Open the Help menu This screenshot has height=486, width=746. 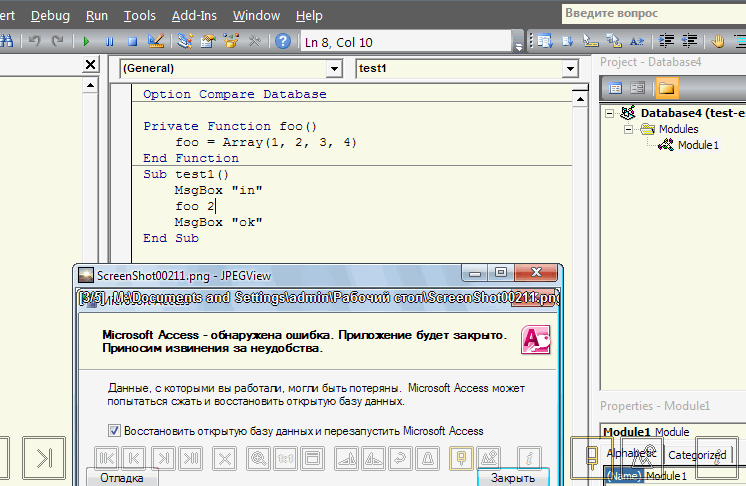(x=309, y=16)
